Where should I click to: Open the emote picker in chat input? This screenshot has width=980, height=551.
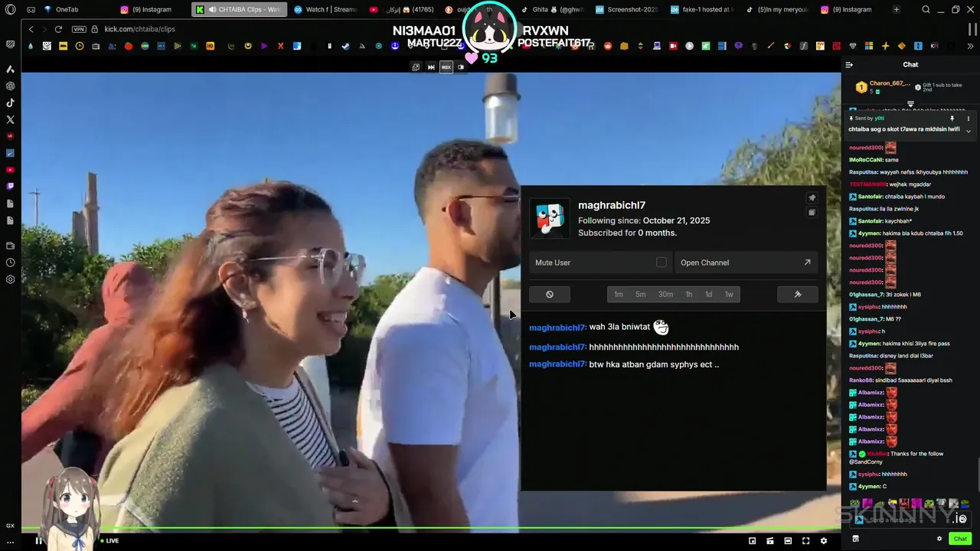(x=962, y=519)
